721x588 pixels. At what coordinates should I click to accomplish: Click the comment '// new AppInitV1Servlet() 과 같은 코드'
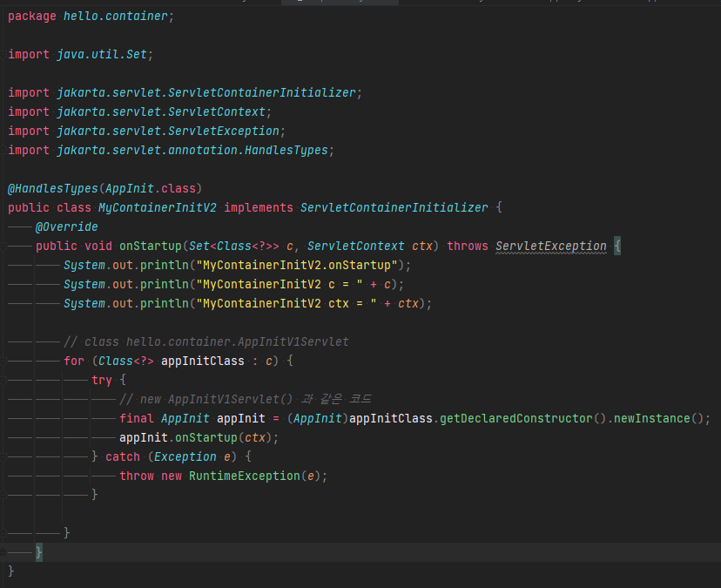pos(246,399)
